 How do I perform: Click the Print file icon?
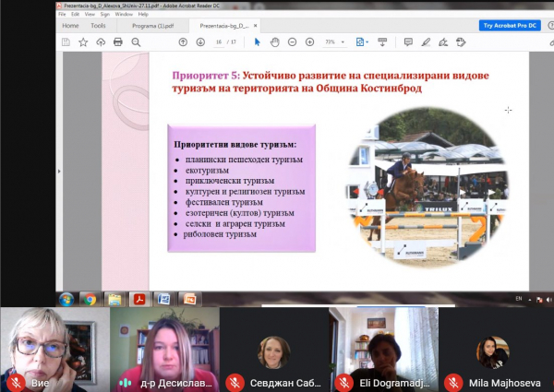117,42
